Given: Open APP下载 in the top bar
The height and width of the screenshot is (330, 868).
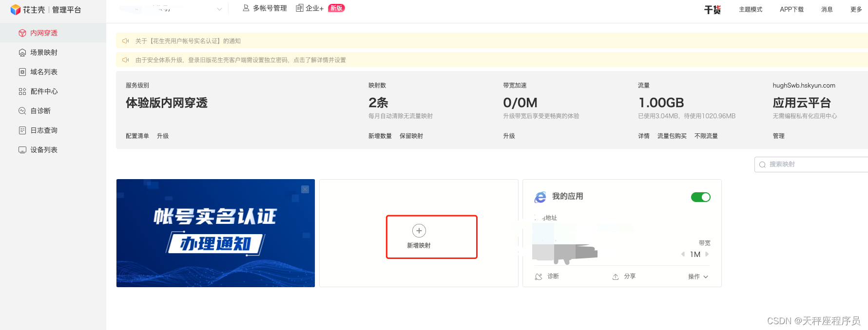Looking at the screenshot, I should (x=791, y=9).
